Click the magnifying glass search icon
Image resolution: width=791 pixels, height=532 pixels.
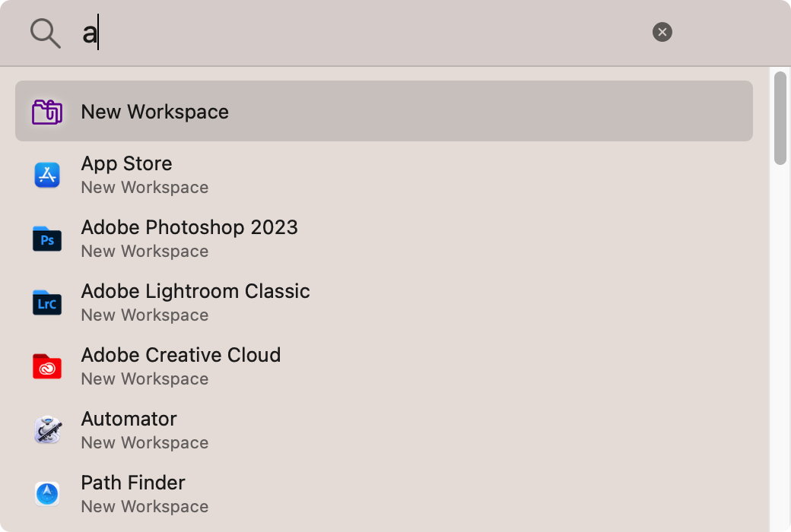pyautogui.click(x=45, y=33)
